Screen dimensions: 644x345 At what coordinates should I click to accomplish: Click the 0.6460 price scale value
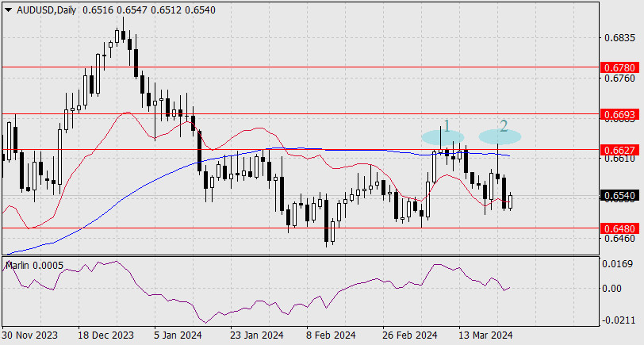point(619,238)
